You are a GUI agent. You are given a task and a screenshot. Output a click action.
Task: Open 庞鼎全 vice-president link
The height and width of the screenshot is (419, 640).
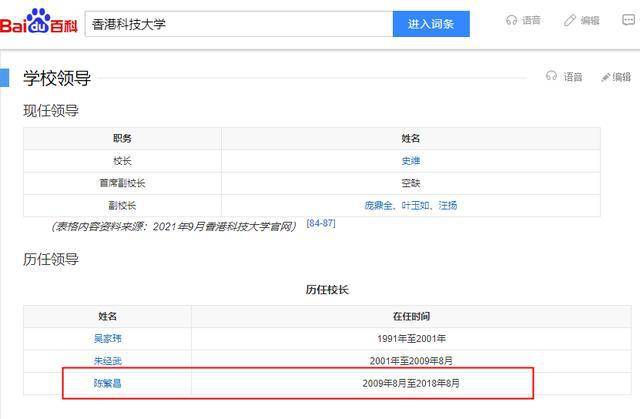[x=378, y=205]
